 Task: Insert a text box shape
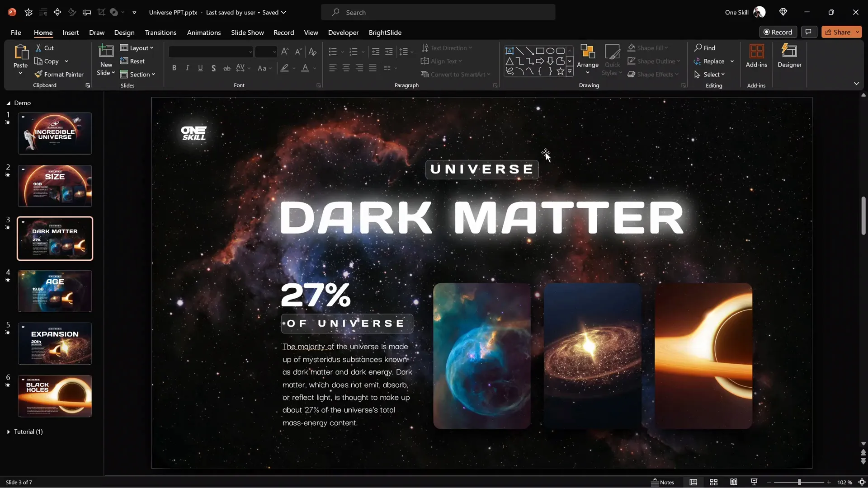(509, 51)
